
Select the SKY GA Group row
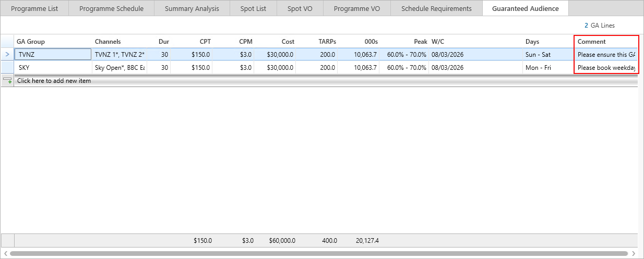53,67
